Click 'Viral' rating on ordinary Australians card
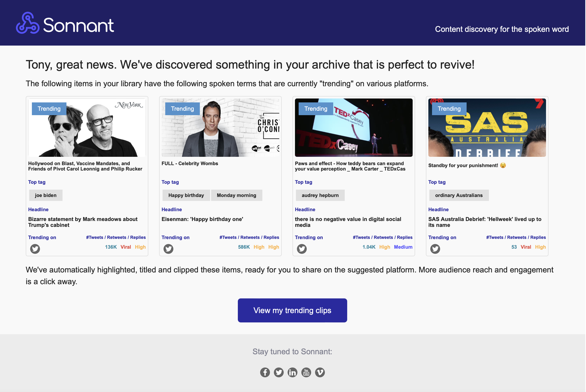 [526, 247]
